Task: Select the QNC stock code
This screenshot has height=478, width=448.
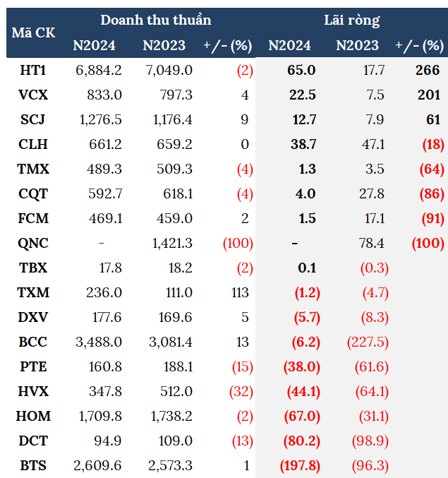Action: 34,243
